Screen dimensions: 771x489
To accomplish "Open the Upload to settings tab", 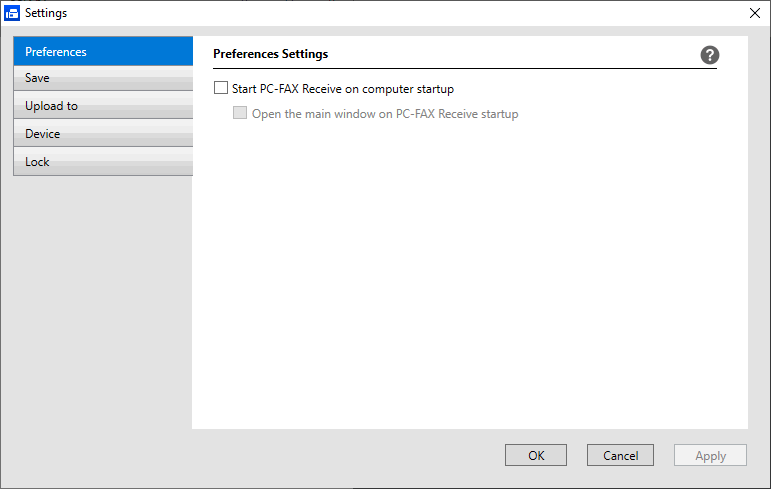I will (x=103, y=106).
